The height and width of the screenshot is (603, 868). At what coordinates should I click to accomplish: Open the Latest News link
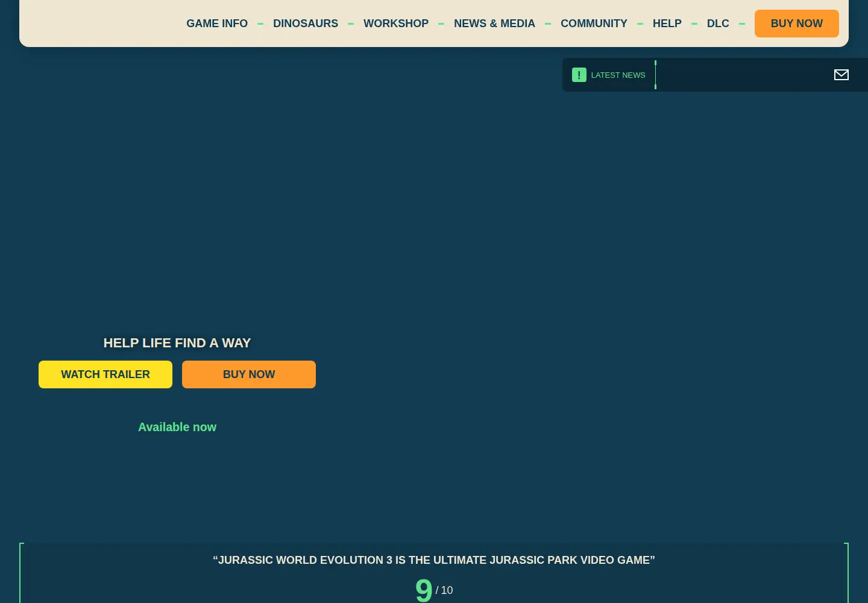(618, 75)
